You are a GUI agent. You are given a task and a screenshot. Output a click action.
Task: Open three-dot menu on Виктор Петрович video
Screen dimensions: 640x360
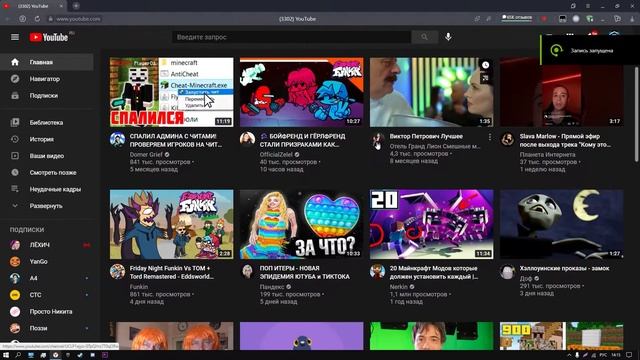tap(490, 137)
